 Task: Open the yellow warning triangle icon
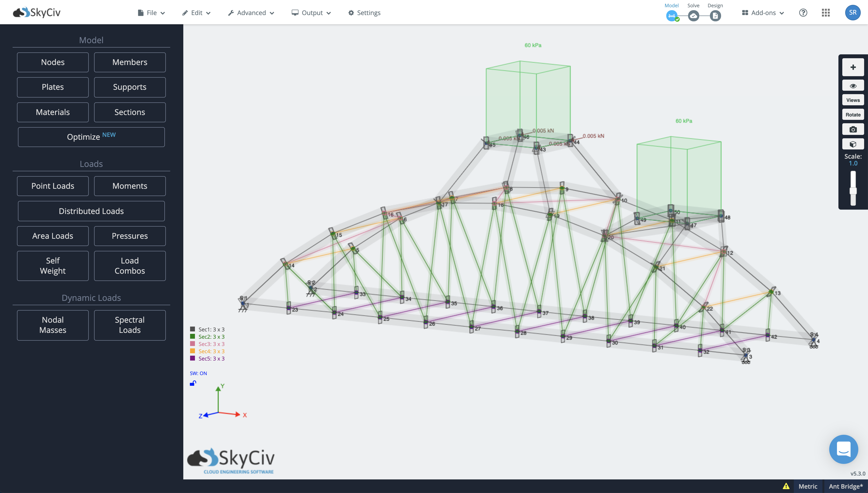(x=786, y=486)
